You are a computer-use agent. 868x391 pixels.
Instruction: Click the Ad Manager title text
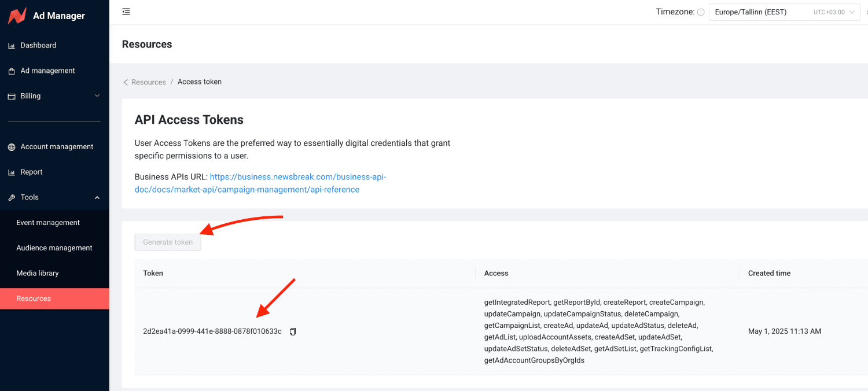pos(59,16)
